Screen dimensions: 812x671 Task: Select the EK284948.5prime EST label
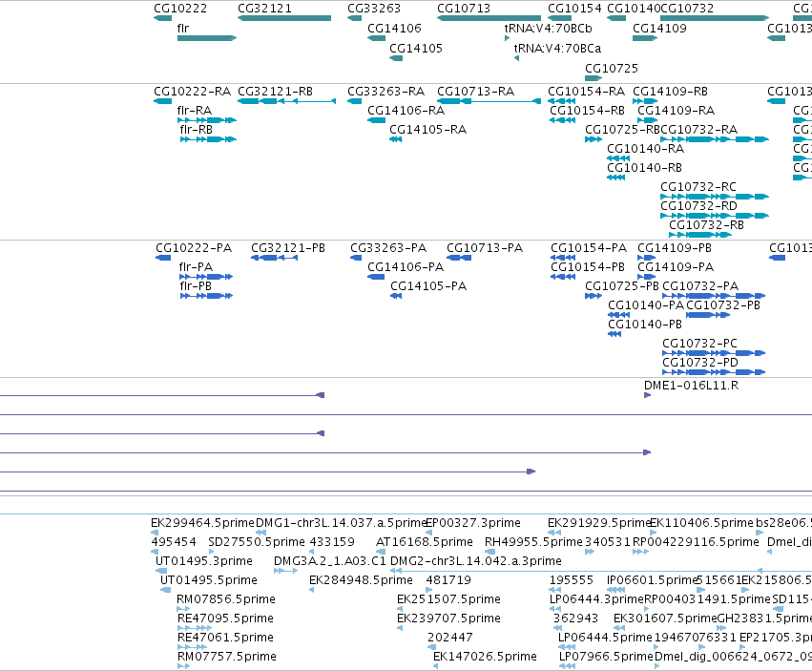361,580
